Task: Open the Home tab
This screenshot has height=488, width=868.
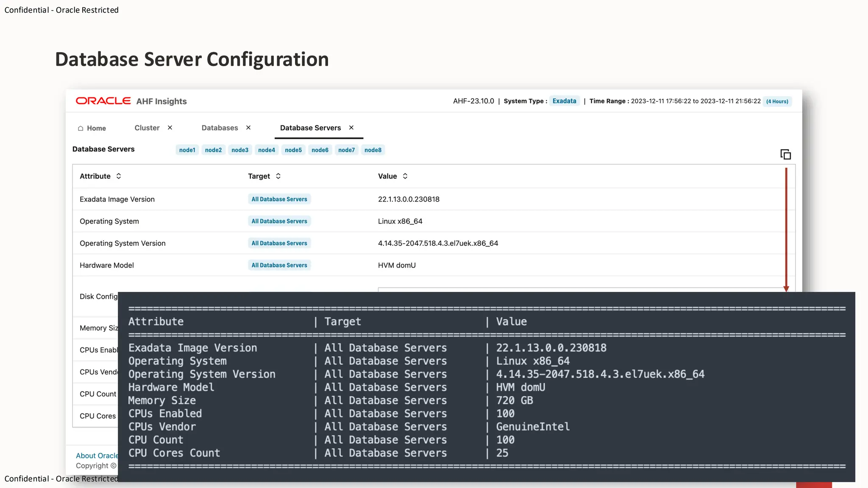Action: pyautogui.click(x=92, y=128)
